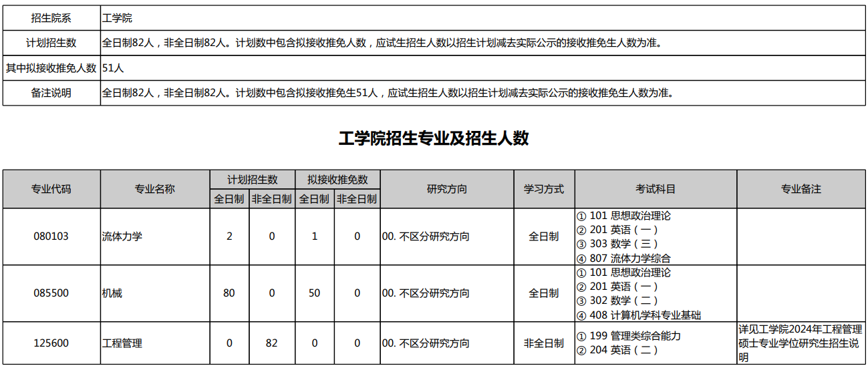Viewport: 868px width, 368px height.
Task: Select major code 085500 cell
Action: pyautogui.click(x=51, y=293)
